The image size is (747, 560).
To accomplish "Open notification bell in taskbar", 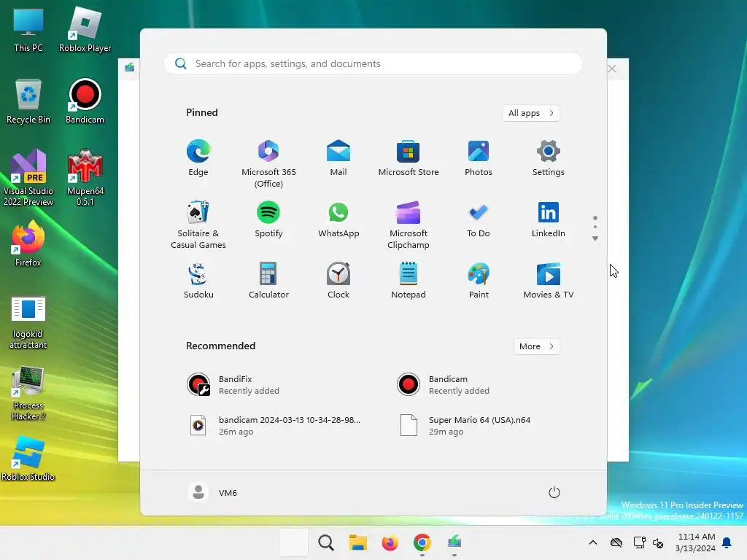I will click(727, 542).
